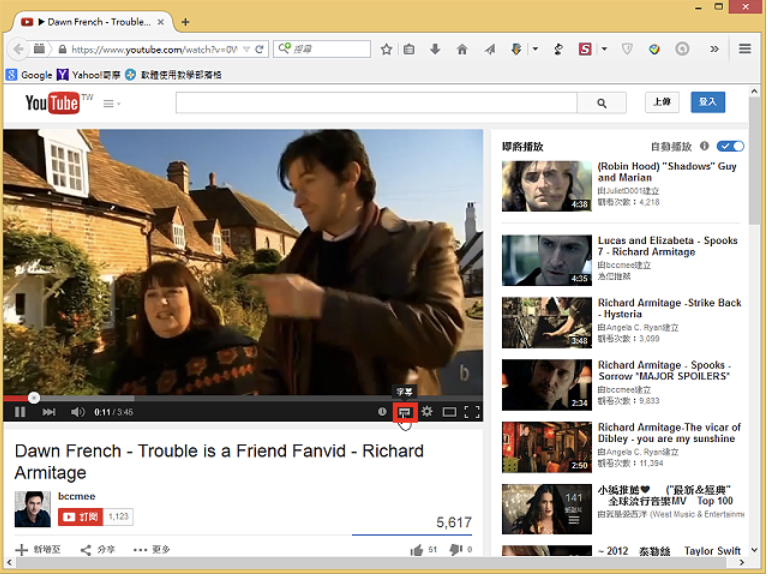Open the More options menu
Screen dimensions: 768x576
[152, 550]
